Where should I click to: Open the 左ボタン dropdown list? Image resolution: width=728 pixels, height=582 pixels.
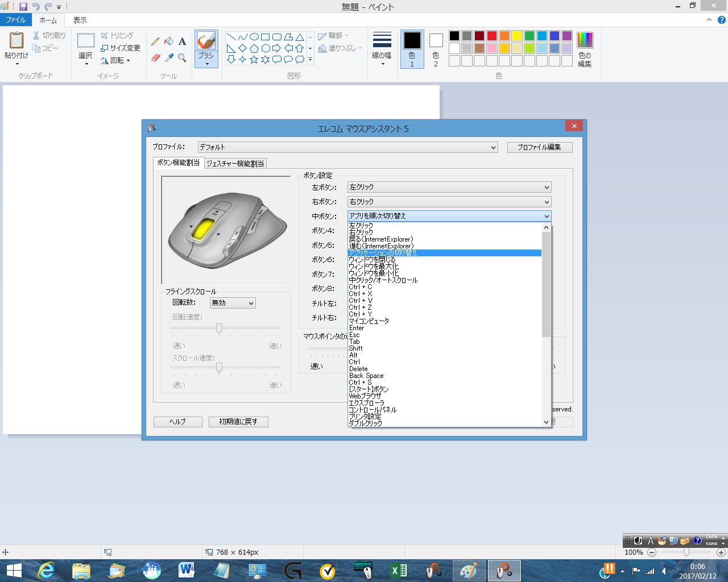449,187
